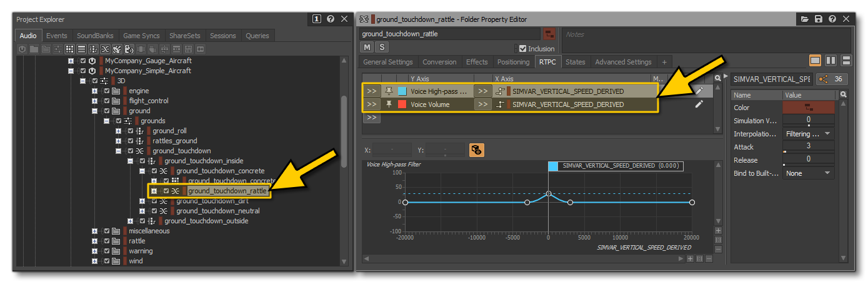This screenshot has height=284, width=868.
Task: Collapse the MyCompany_Simple_Aircraft node
Action: [71, 71]
